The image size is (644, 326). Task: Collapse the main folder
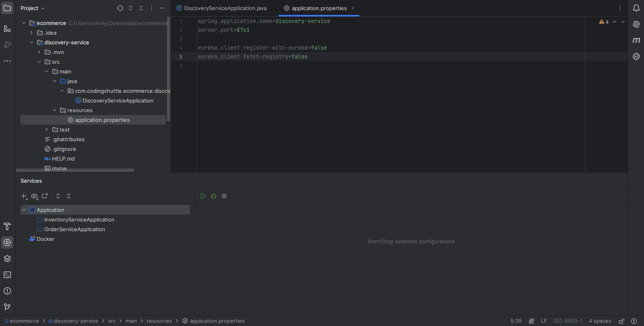tap(47, 71)
